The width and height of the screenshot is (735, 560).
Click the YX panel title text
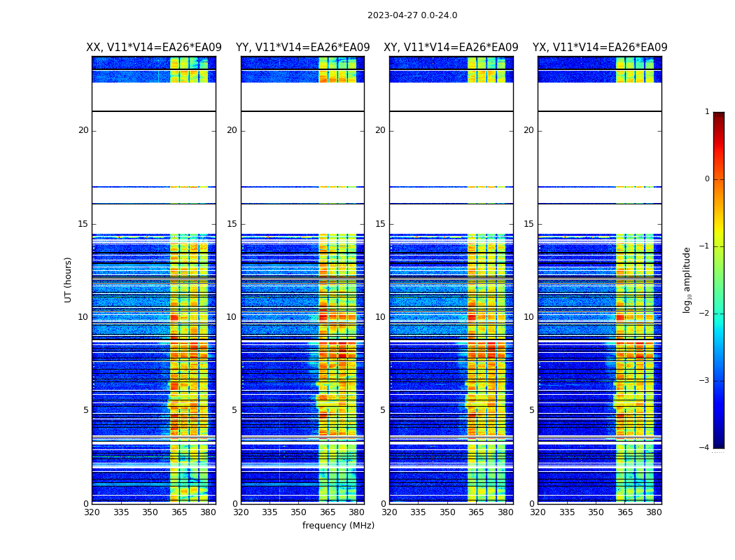tap(599, 48)
